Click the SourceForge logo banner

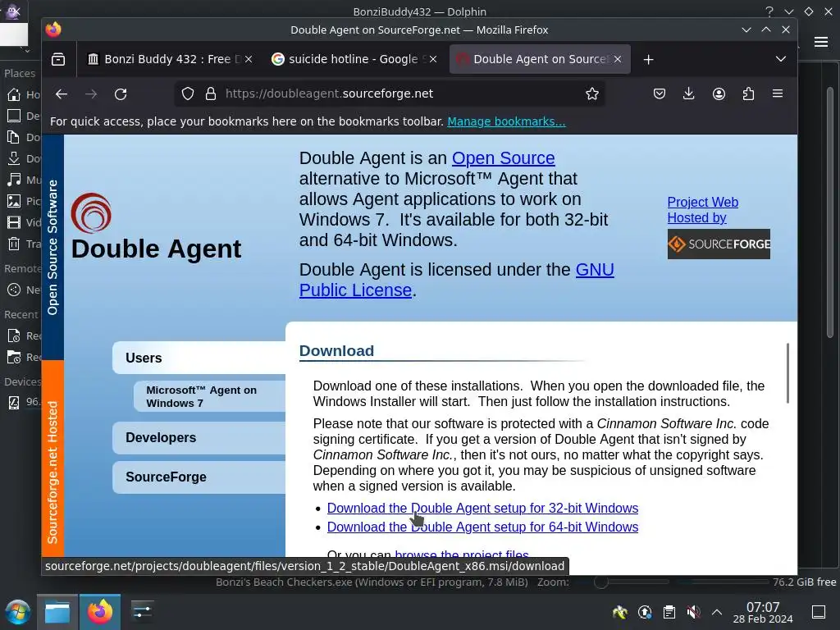[x=719, y=244]
